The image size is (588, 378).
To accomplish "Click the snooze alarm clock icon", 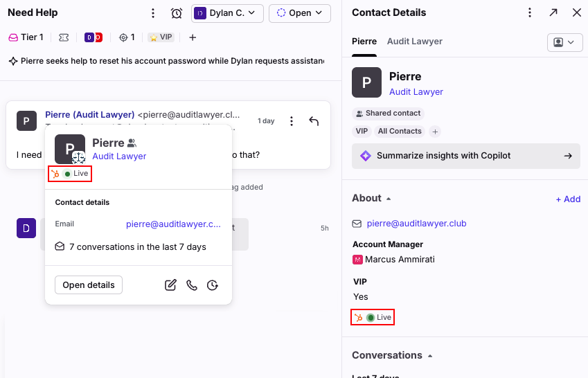I will point(177,13).
